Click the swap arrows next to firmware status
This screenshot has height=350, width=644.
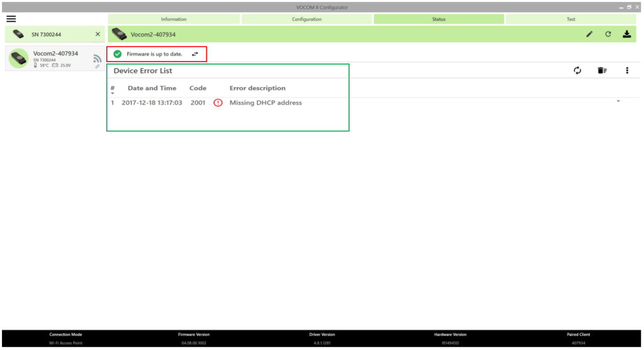pyautogui.click(x=195, y=54)
